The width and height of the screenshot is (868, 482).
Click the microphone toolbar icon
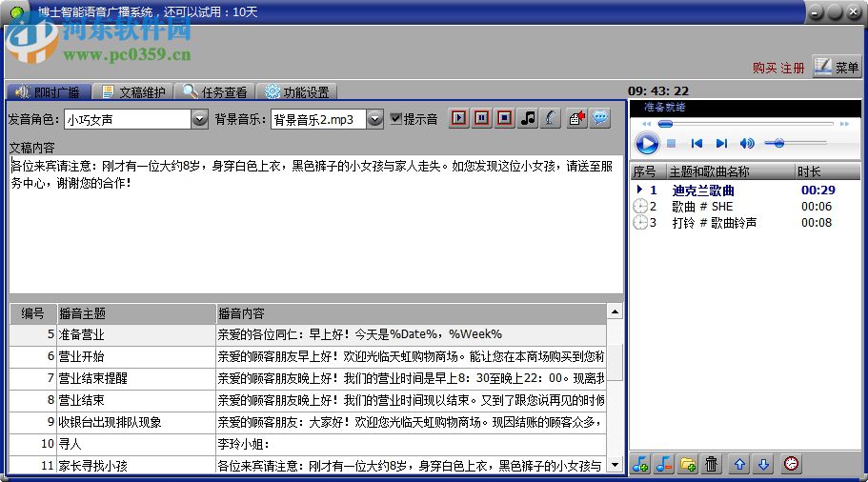tap(551, 118)
